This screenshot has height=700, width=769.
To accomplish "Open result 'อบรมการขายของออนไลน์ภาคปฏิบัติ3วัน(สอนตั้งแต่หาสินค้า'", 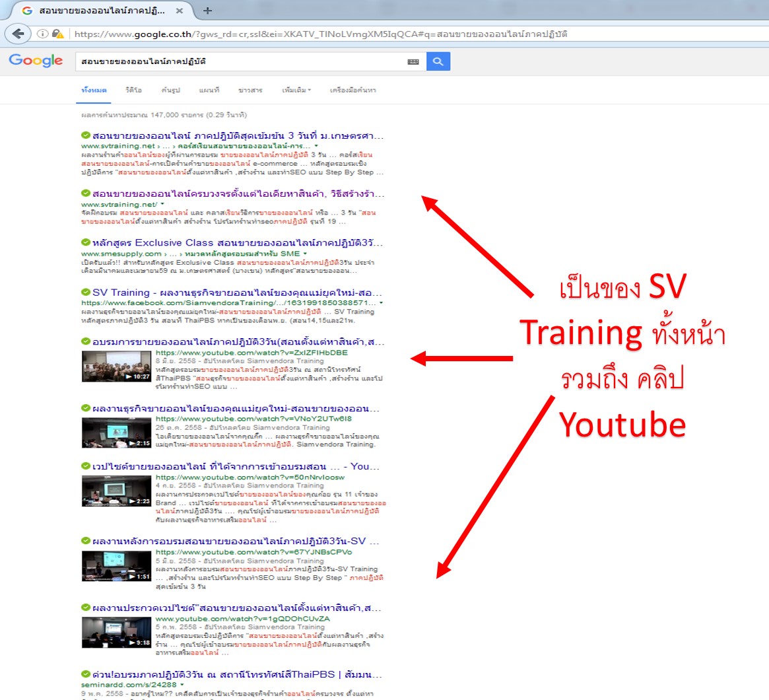I will [238, 341].
